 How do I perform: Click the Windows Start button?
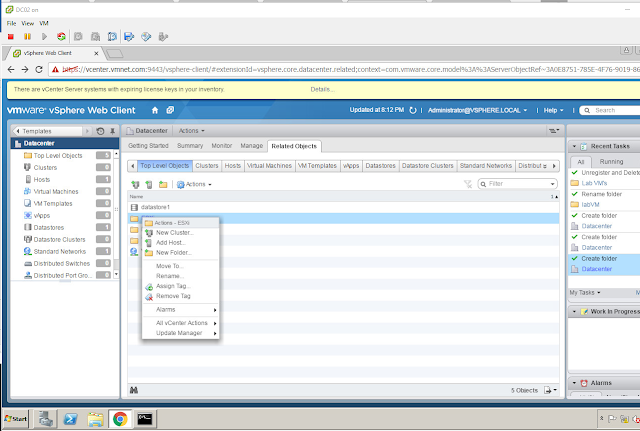pyautogui.click(x=16, y=419)
